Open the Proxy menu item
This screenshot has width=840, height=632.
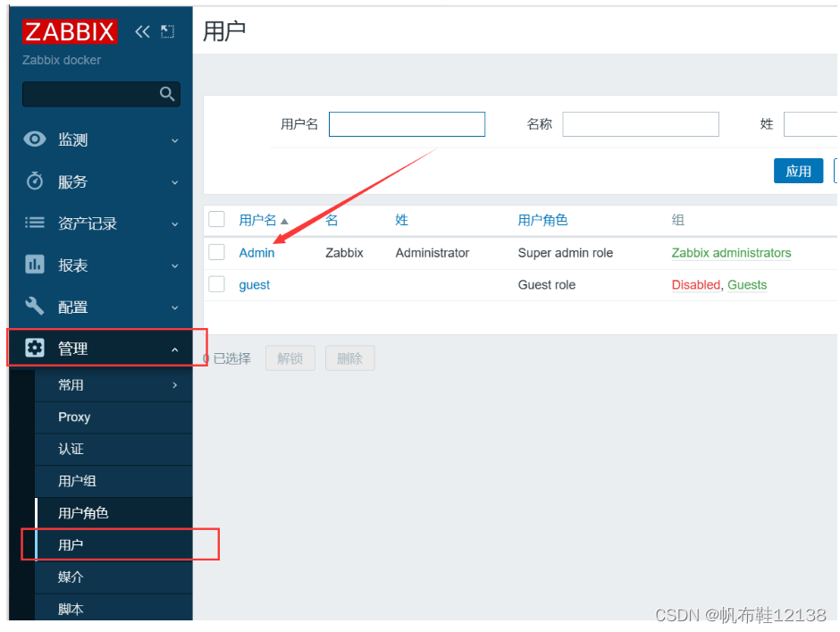(x=113, y=417)
